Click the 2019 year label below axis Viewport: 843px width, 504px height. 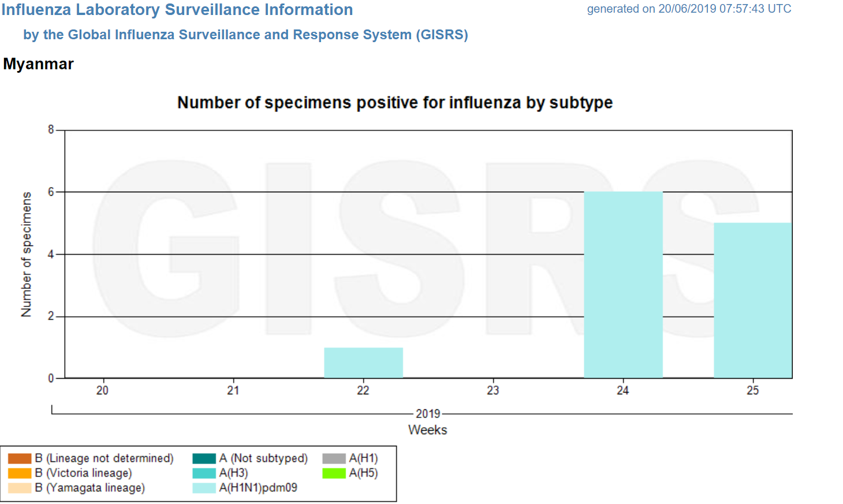(x=428, y=414)
